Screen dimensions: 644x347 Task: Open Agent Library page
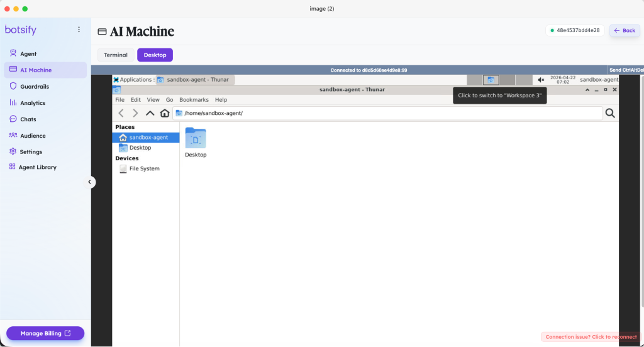coord(45,168)
